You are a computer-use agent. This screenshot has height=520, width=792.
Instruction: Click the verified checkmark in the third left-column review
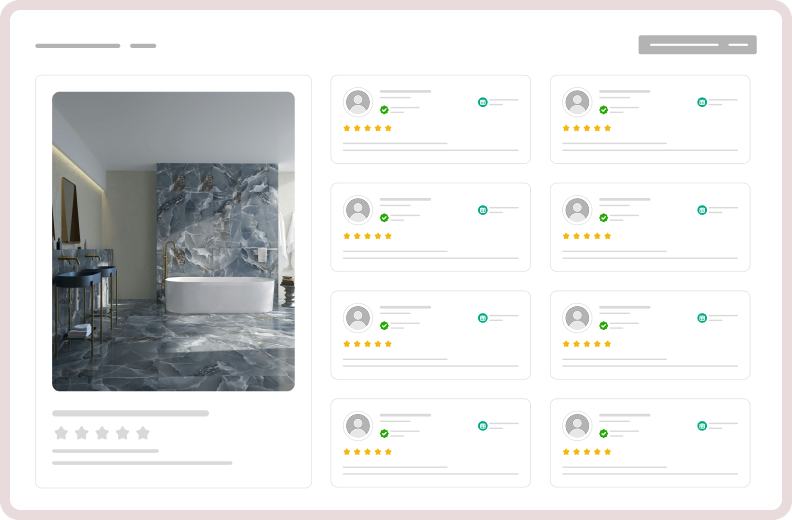(x=384, y=325)
